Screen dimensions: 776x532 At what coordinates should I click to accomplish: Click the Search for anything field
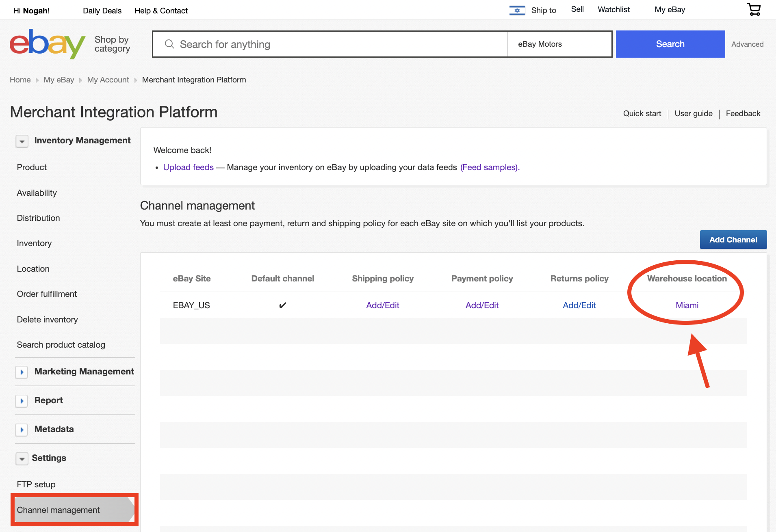click(330, 44)
